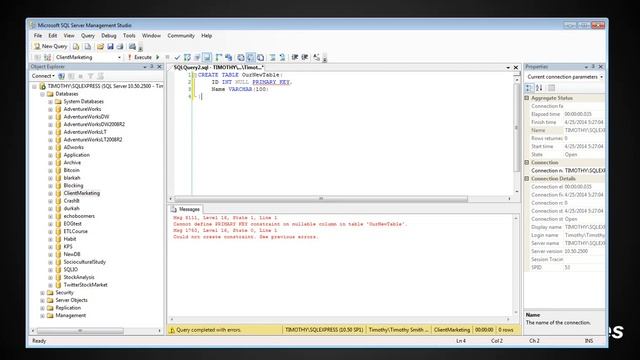Click Object Explorer connect server icon
The height and width of the screenshot is (360, 640).
62,76
